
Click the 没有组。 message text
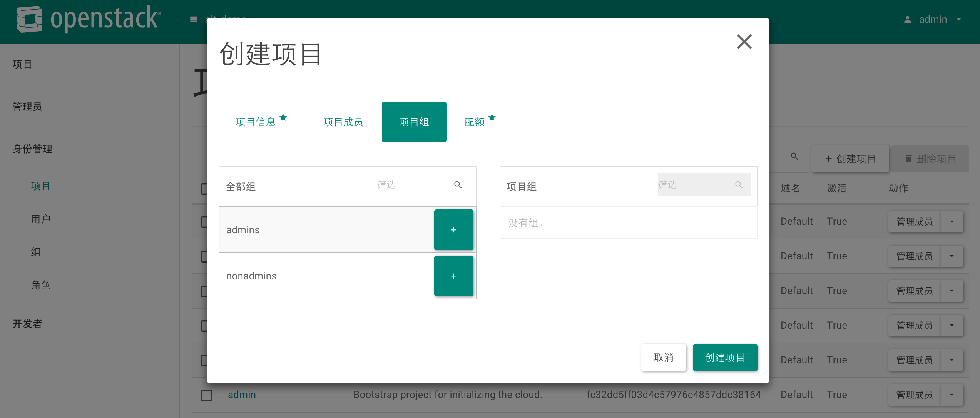pos(526,223)
